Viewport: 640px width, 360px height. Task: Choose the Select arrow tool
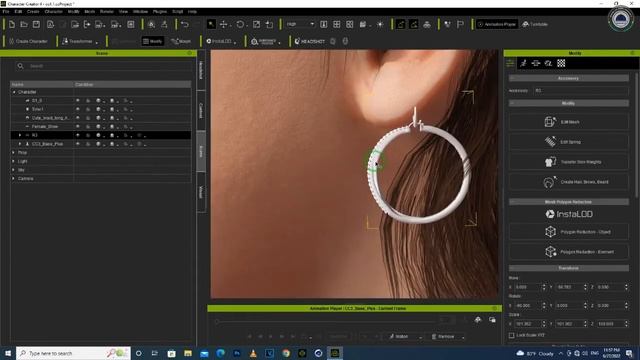click(x=211, y=24)
